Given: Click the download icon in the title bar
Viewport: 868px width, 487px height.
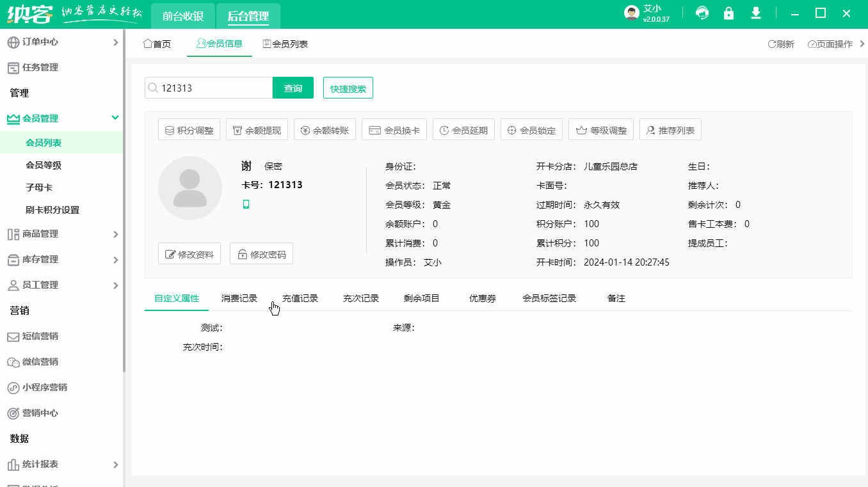Looking at the screenshot, I should tap(756, 13).
